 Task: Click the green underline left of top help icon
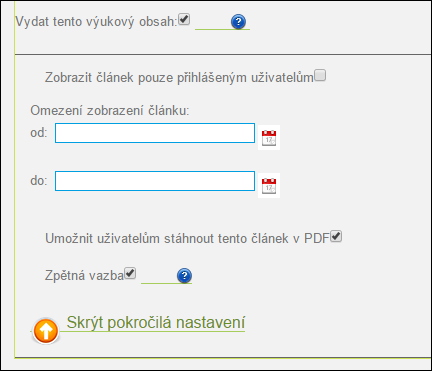click(x=213, y=29)
